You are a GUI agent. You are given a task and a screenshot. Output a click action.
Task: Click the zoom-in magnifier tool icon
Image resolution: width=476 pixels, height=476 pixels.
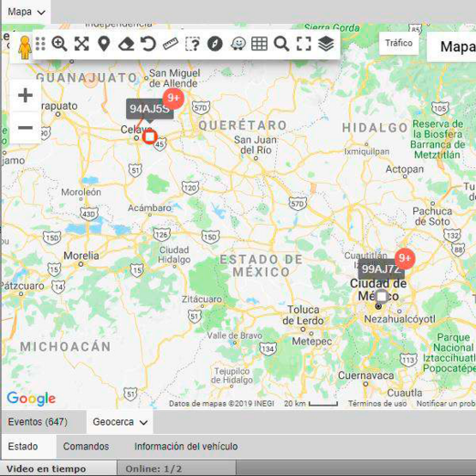pos(59,44)
